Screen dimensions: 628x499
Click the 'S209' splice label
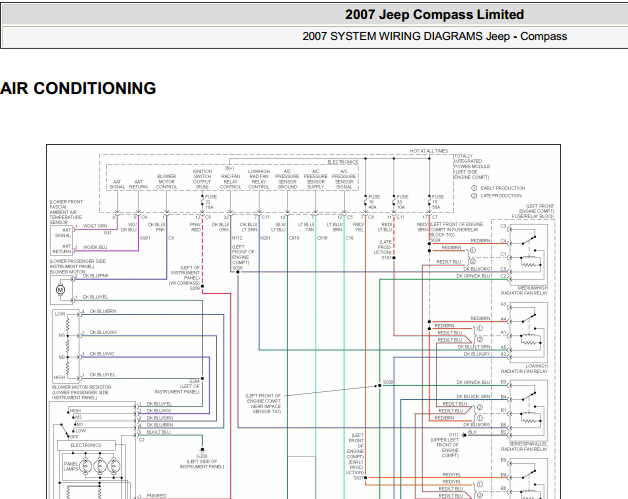195,288
